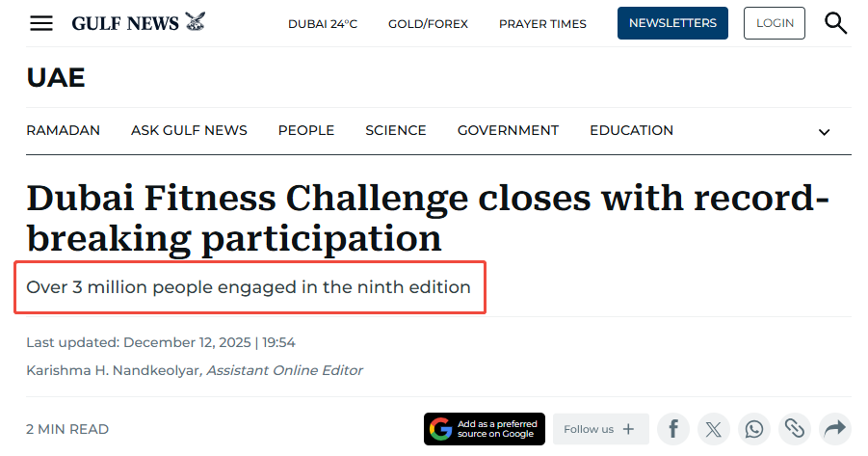Open author Karishma H. Nandkeolyar's profile
Viewport: 868px width, 456px height.
click(114, 370)
